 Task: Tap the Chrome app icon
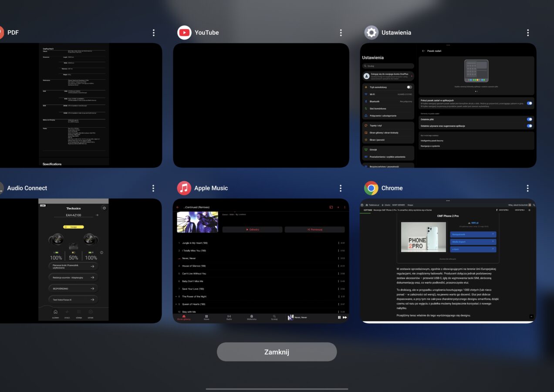371,188
